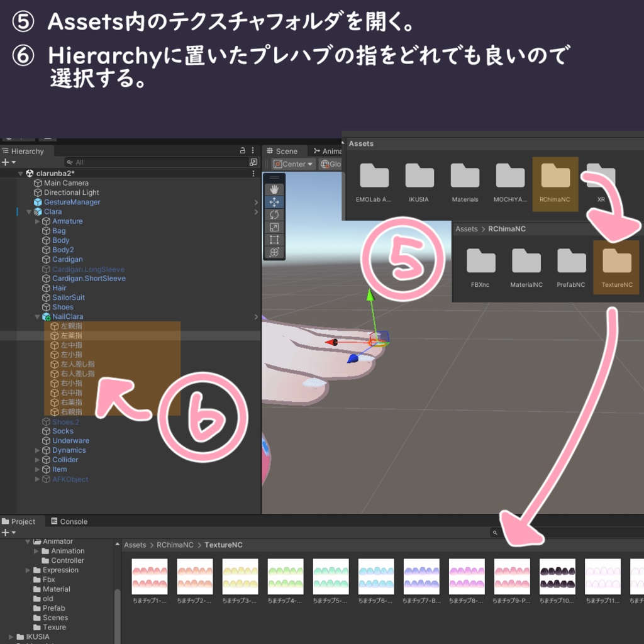This screenshot has height=644, width=644.
Task: Switch to the Animator tab
Action: tap(327, 151)
